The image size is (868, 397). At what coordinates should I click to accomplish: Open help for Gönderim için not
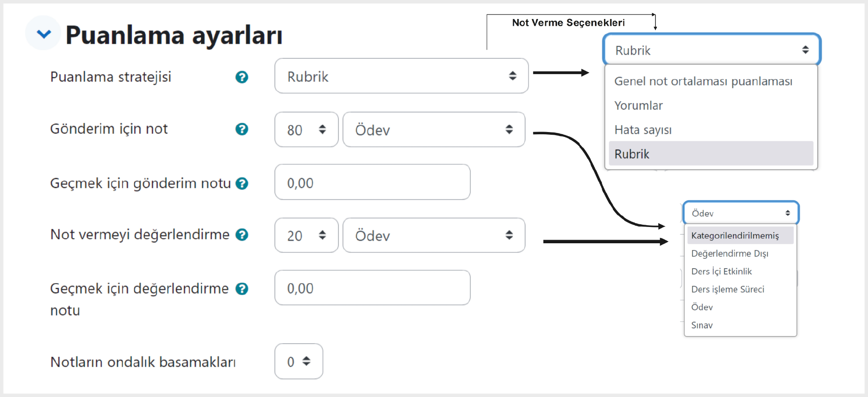pyautogui.click(x=242, y=129)
